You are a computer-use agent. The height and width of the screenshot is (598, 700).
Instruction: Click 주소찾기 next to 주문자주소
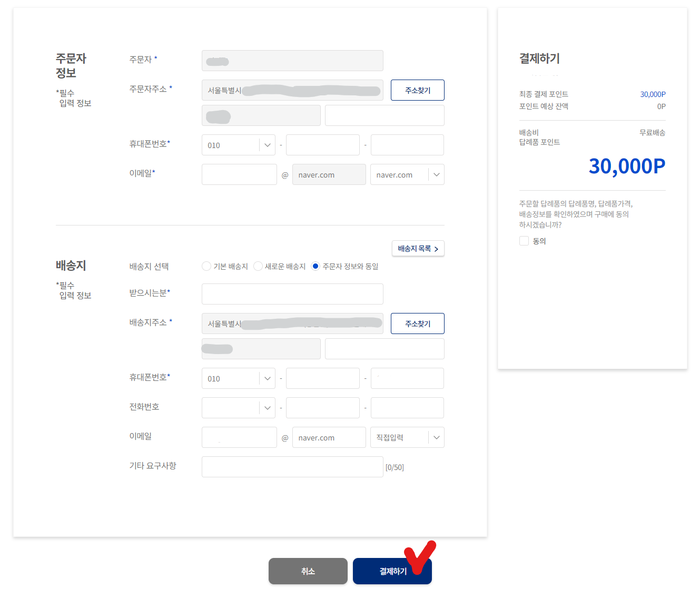(418, 90)
